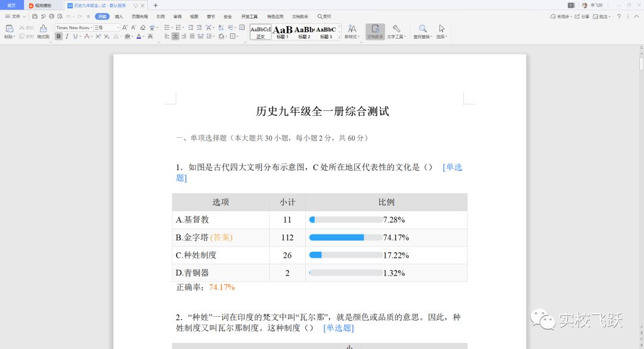Open the 文件 menu
Viewport: 644px width, 349px height.
16,16
